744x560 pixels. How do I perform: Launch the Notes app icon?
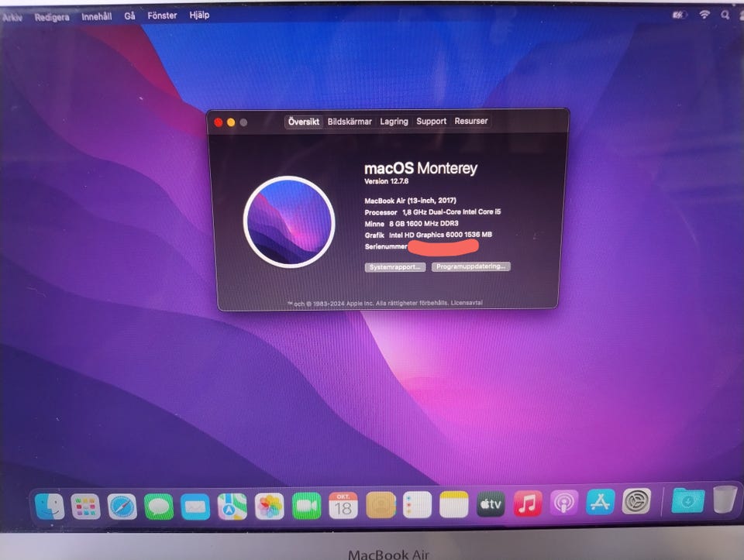[x=454, y=504]
